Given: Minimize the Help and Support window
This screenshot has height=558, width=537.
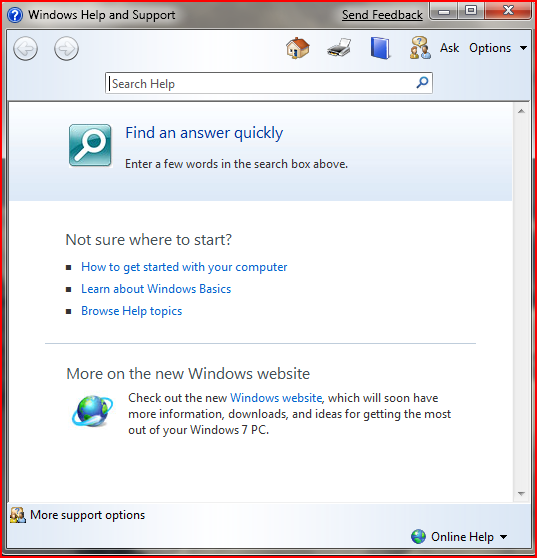Looking at the screenshot, I should pyautogui.click(x=444, y=12).
